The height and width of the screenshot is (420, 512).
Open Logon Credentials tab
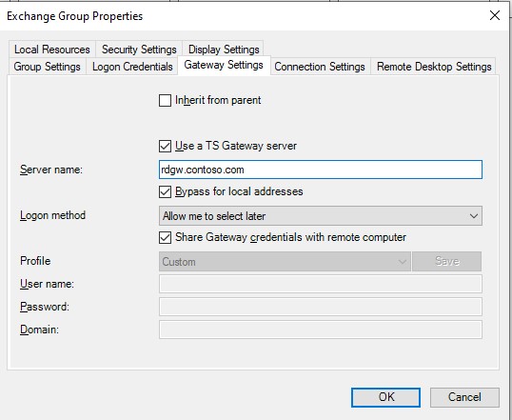(132, 67)
